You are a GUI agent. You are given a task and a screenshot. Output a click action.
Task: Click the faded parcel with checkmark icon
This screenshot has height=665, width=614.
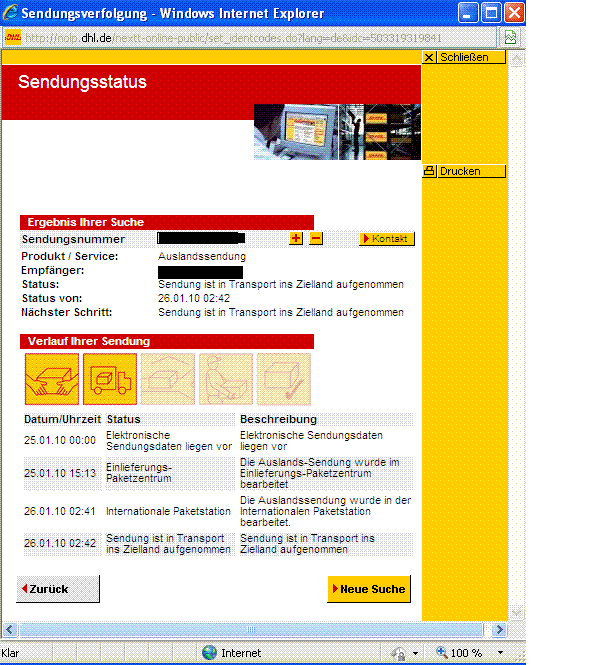coord(284,379)
